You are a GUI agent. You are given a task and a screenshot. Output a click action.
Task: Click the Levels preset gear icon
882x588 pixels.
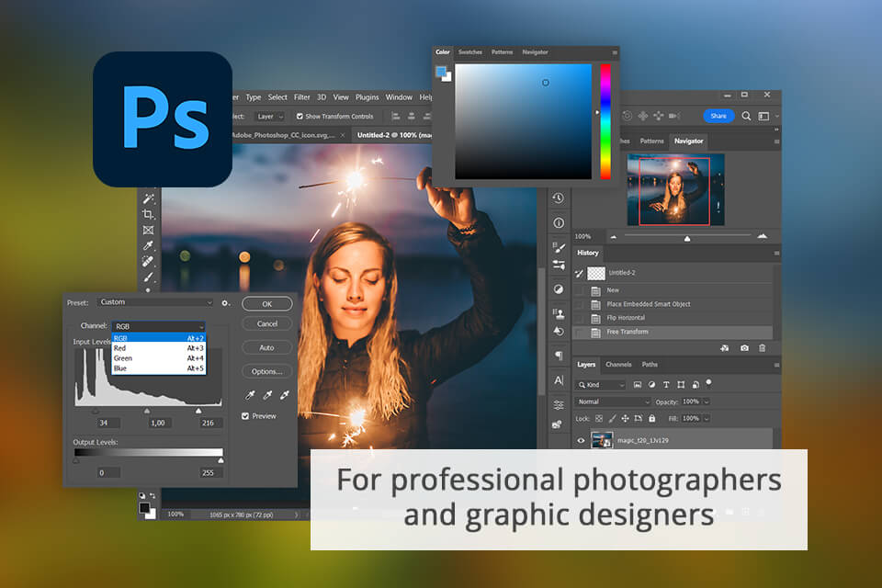point(225,302)
